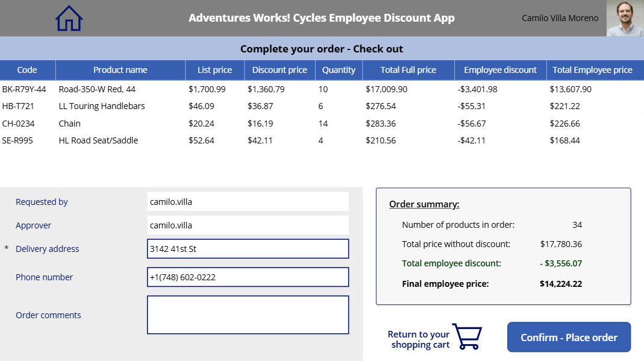Viewport: 644px width, 361px height.
Task: Click total full price $276.54
Action: 381,106
